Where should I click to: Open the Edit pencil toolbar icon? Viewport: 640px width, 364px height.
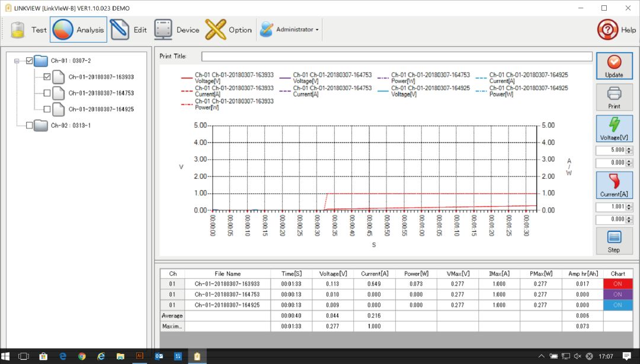click(120, 30)
